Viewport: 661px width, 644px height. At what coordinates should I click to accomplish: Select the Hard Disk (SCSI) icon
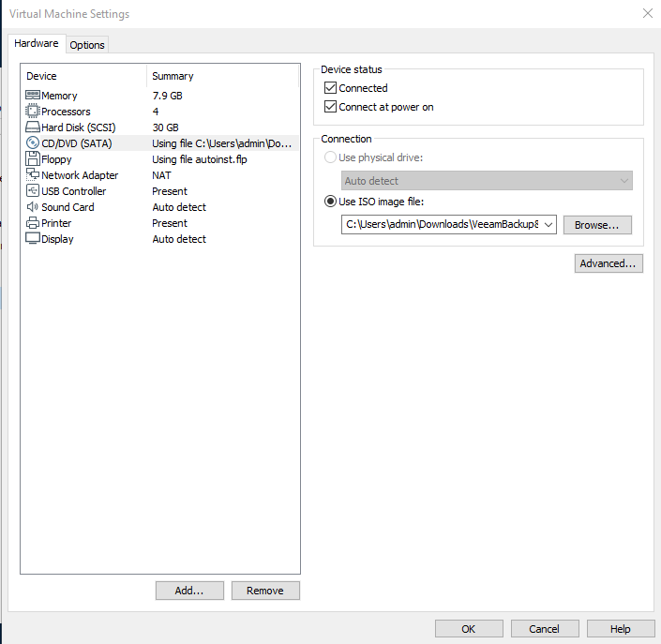pos(33,127)
